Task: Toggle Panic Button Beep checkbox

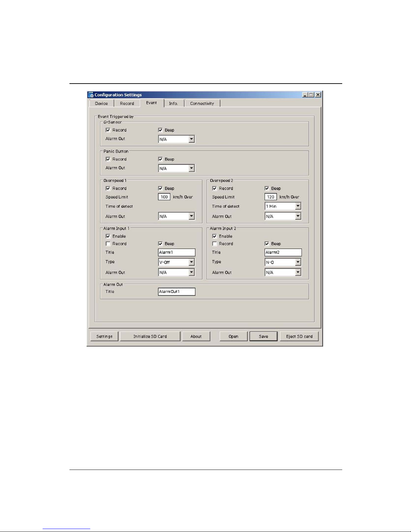Action: click(x=160, y=159)
